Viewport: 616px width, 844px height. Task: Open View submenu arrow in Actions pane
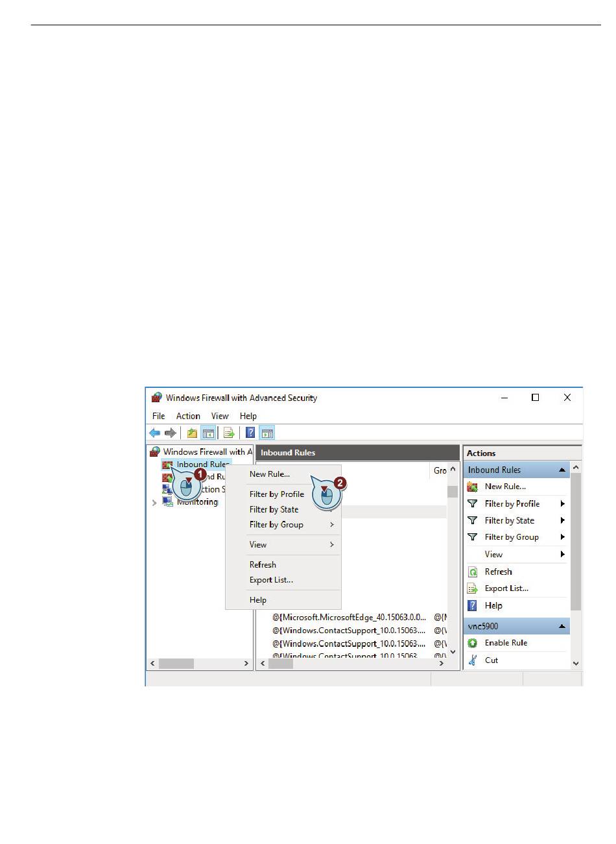[x=563, y=554]
